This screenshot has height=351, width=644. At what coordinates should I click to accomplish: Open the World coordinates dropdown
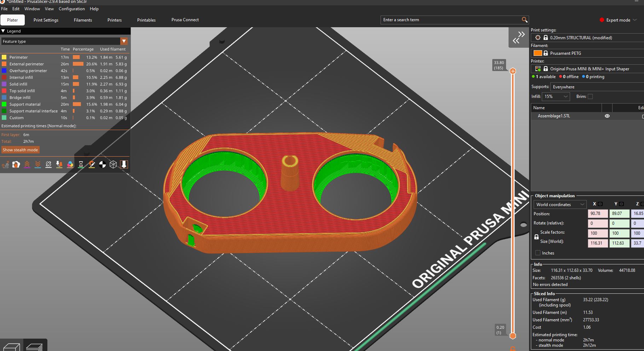(x=560, y=204)
